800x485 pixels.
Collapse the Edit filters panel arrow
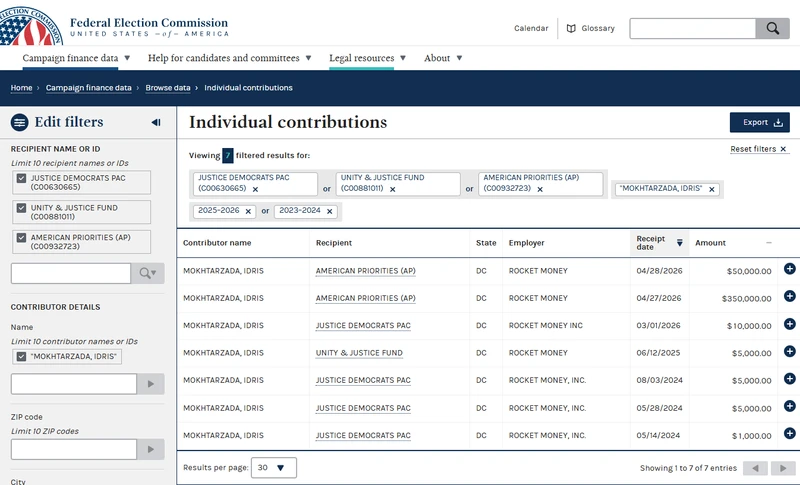pos(156,122)
